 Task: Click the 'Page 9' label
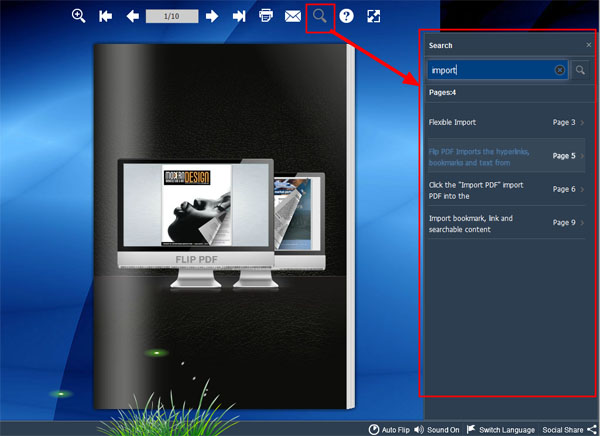click(564, 222)
